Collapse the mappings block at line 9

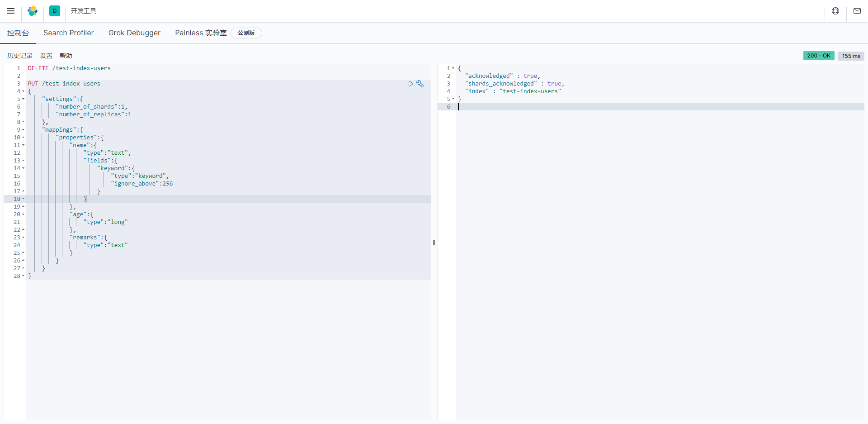(x=24, y=130)
